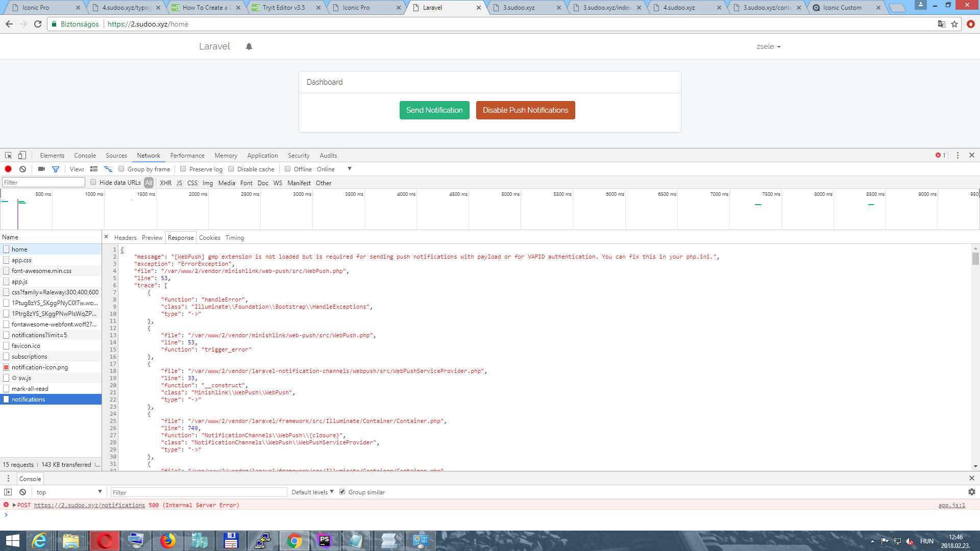Open the Default levels dropdown
This screenshot has width=980, height=551.
311,492
